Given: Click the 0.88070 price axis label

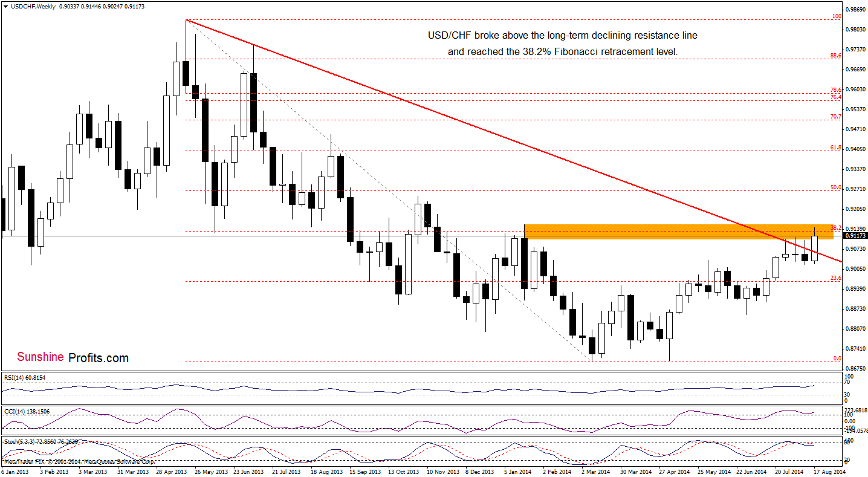Looking at the screenshot, I should tap(856, 329).
